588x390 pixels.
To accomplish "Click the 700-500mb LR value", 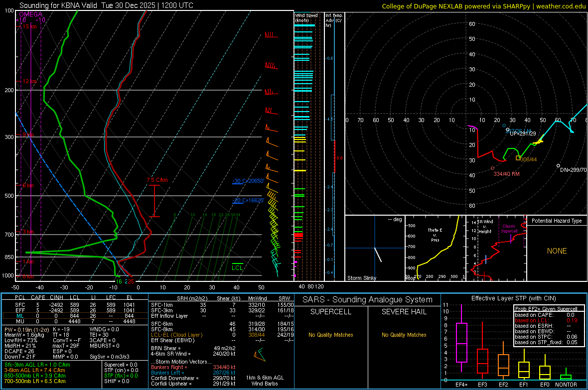I will (x=35, y=381).
